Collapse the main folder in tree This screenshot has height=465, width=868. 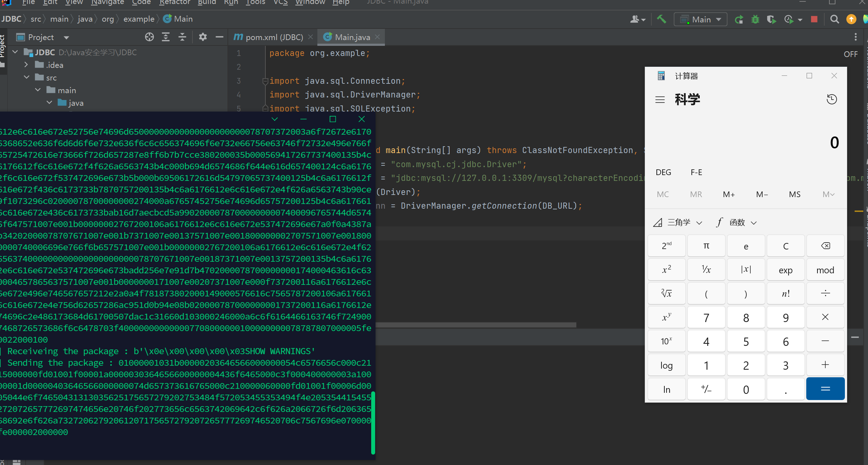[x=38, y=90]
